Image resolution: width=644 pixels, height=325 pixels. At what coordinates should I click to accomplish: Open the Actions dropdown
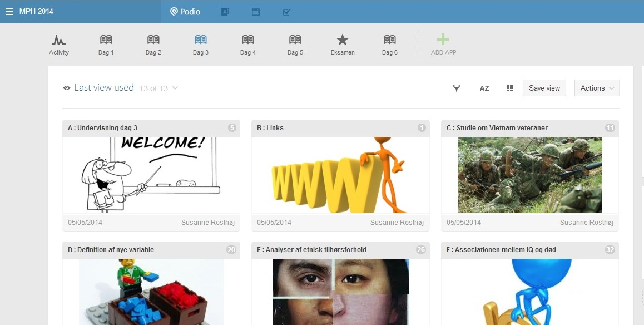(597, 88)
